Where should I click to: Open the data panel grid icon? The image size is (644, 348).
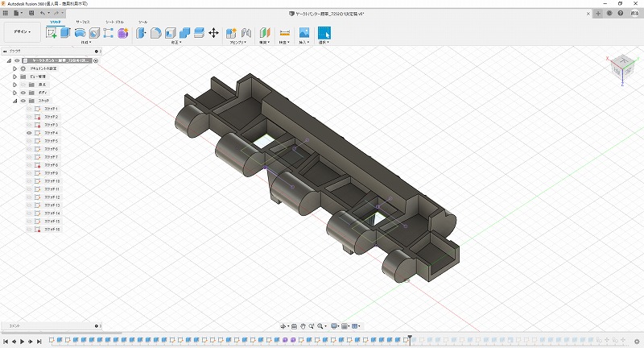6,14
